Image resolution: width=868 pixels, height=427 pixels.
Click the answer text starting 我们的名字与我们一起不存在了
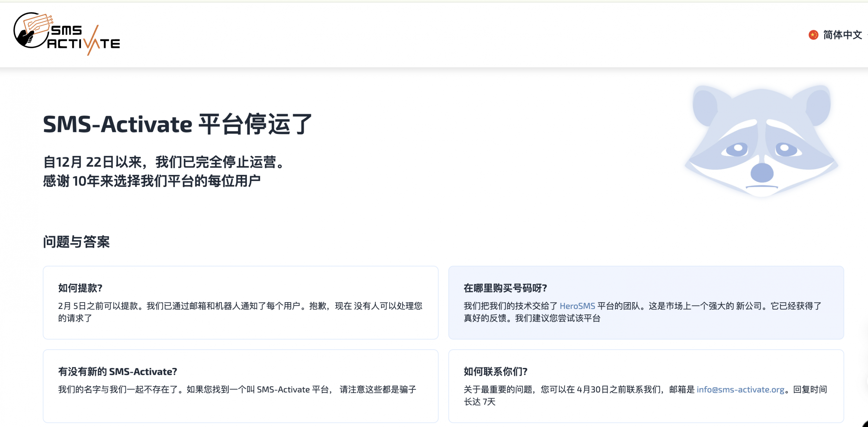(x=237, y=389)
